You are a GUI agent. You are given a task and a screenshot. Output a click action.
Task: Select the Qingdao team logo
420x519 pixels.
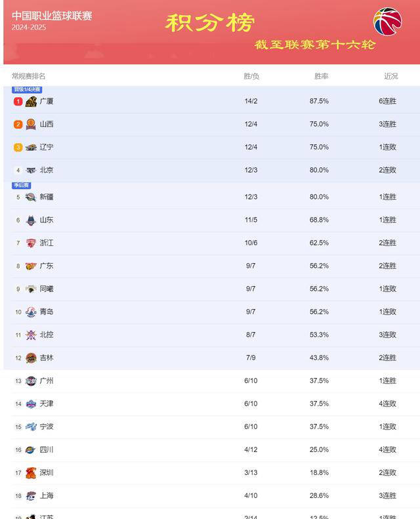31,312
